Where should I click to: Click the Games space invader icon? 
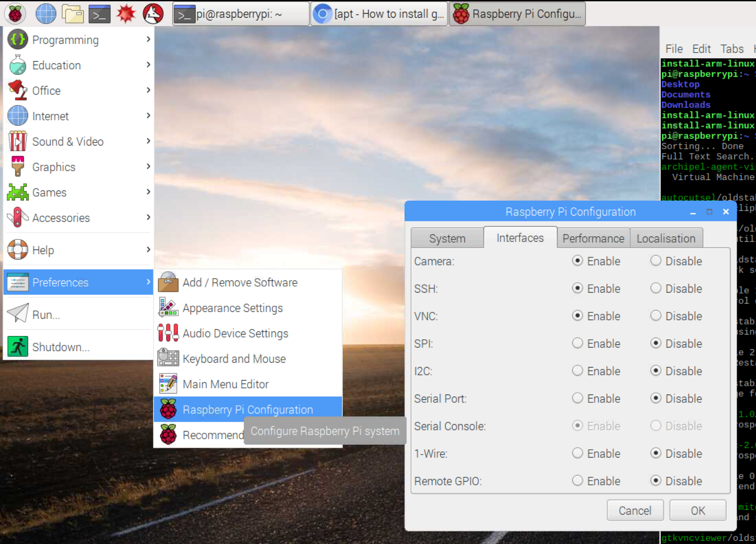click(18, 192)
